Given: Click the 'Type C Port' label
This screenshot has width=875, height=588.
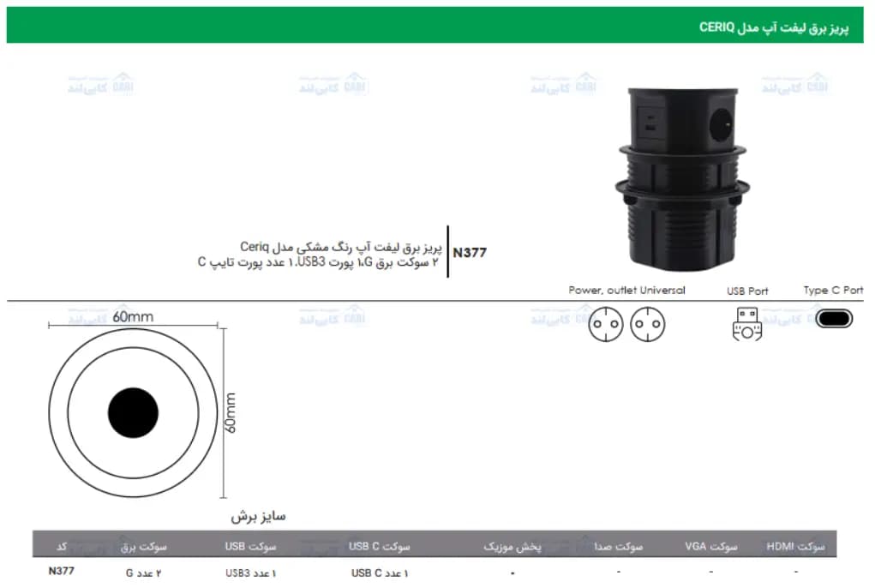Looking at the screenshot, I should (833, 290).
